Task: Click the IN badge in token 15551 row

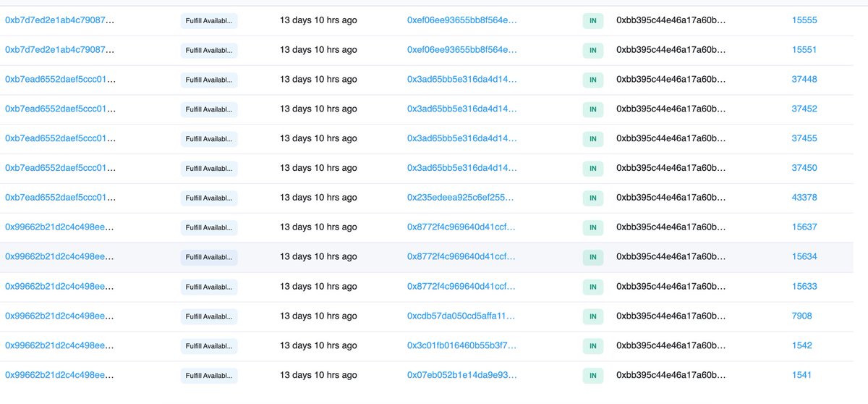Action: click(593, 50)
